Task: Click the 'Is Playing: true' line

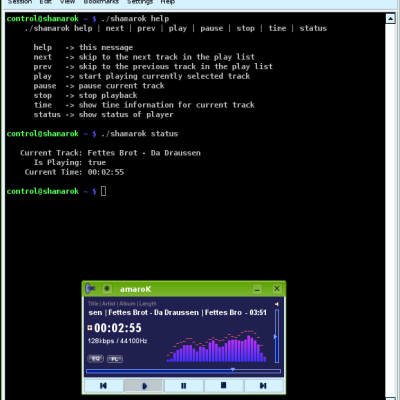Action: 70,163
